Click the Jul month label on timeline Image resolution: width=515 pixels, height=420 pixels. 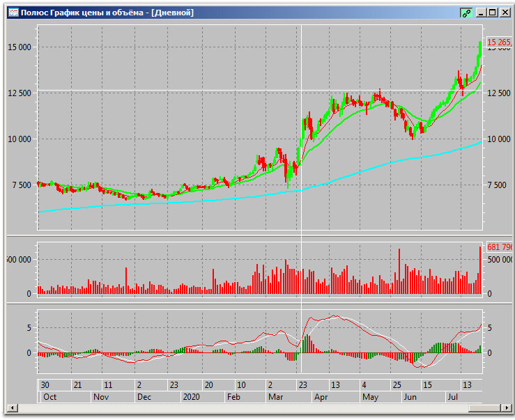pos(452,397)
